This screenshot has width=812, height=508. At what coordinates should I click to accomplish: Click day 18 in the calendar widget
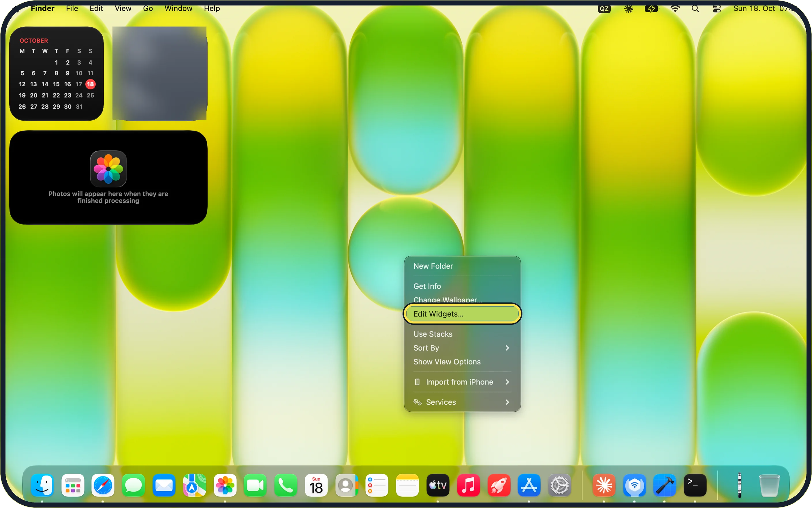(90, 84)
